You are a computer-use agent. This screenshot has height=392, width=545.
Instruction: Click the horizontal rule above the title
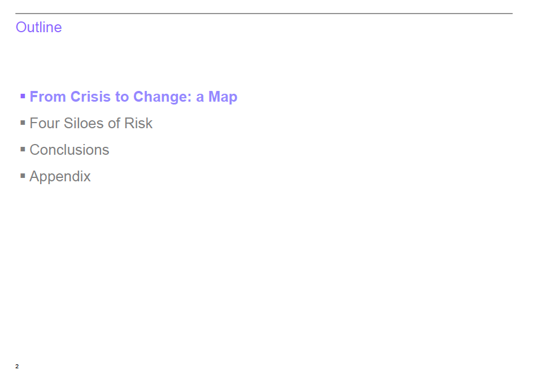pos(264,13)
